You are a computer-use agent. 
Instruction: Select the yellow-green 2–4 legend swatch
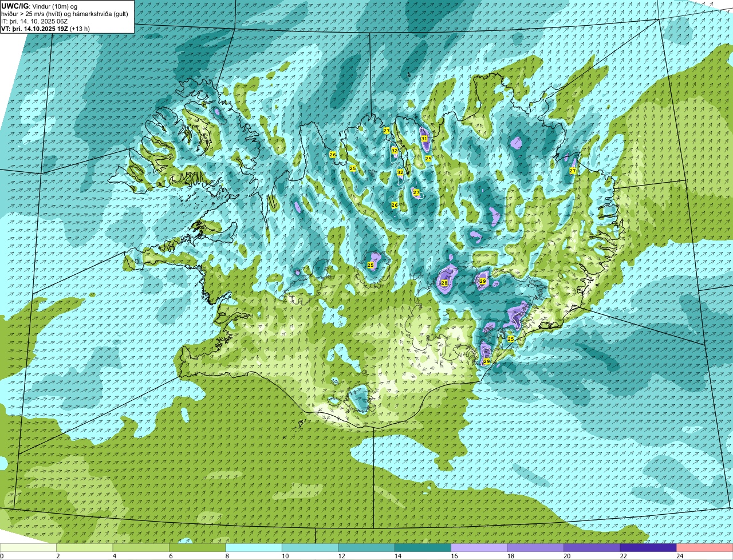tap(85, 547)
